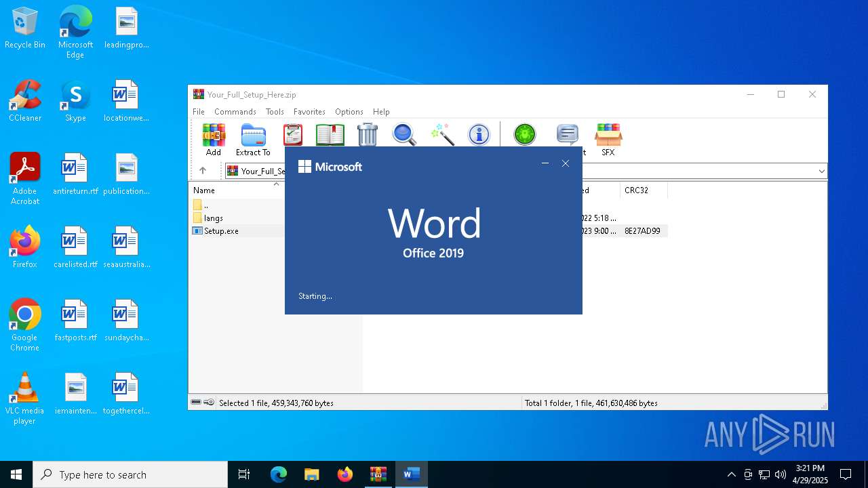Select the iemainten... image file on desktop

pos(75,394)
